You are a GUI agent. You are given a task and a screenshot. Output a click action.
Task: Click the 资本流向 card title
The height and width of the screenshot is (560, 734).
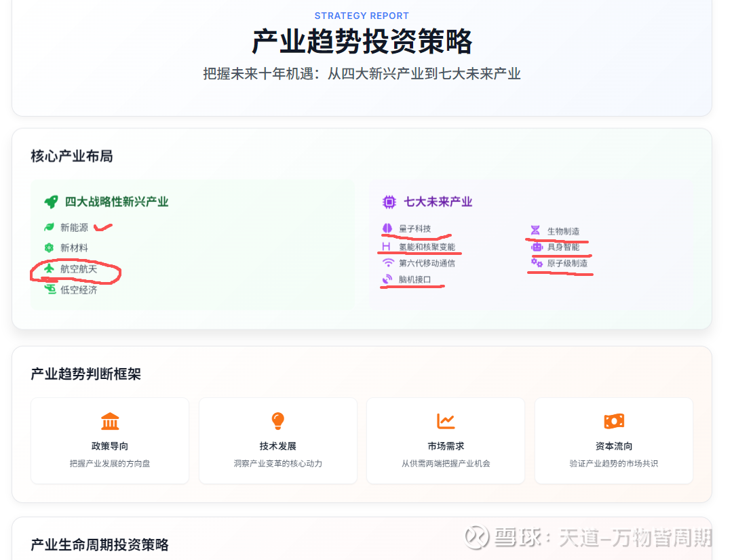pyautogui.click(x=614, y=446)
